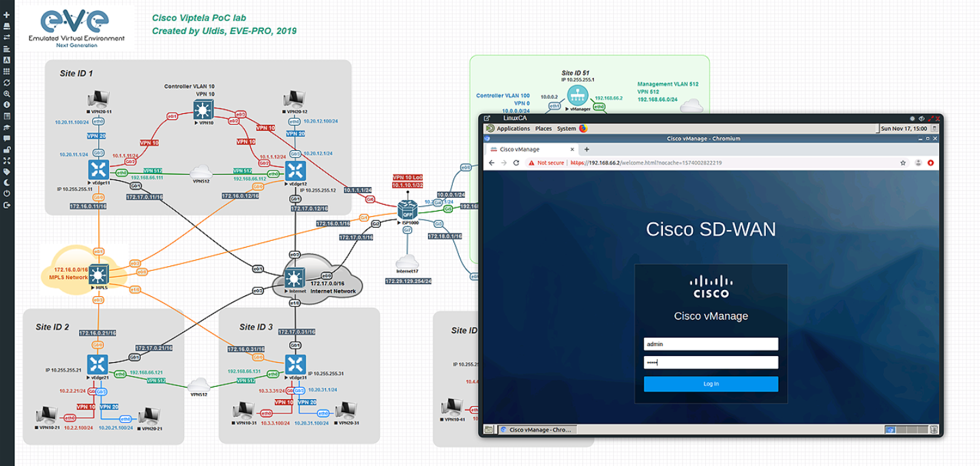Viewport: 980px width, 466px height.
Task: Open the text objects 'A' sidebar icon
Action: pyautogui.click(x=7, y=59)
